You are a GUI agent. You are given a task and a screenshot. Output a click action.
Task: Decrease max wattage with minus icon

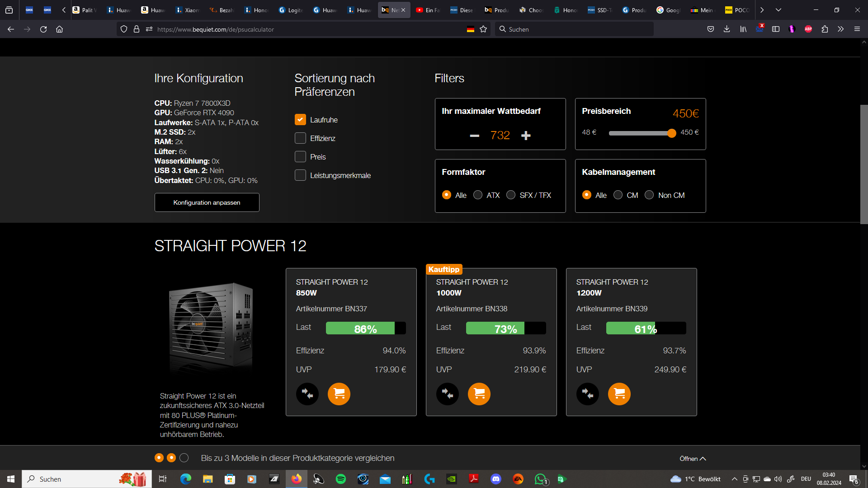pyautogui.click(x=474, y=136)
